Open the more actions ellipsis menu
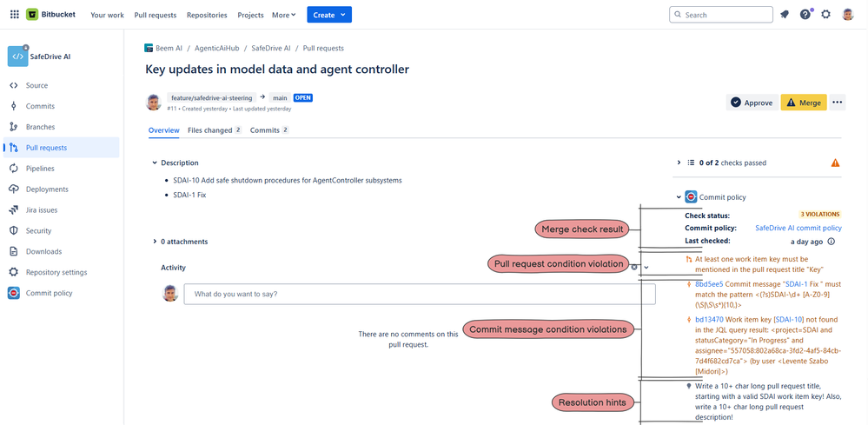The image size is (868, 425). (x=837, y=103)
